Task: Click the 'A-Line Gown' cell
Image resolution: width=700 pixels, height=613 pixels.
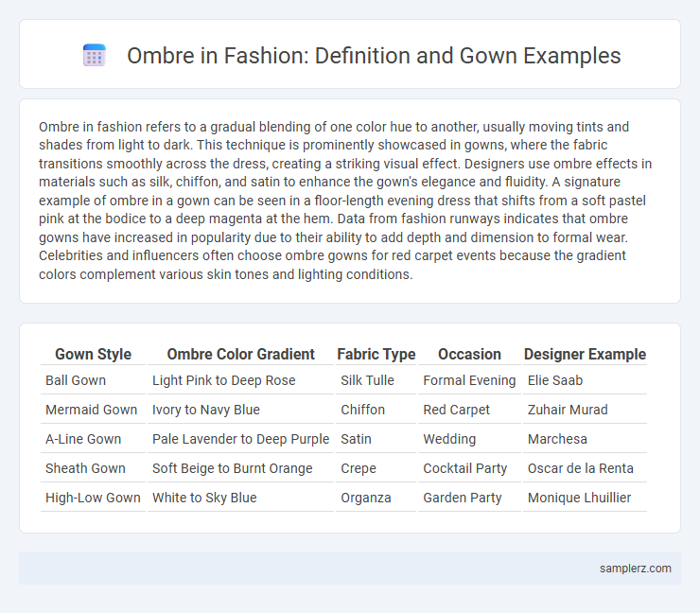Action: [x=93, y=439]
